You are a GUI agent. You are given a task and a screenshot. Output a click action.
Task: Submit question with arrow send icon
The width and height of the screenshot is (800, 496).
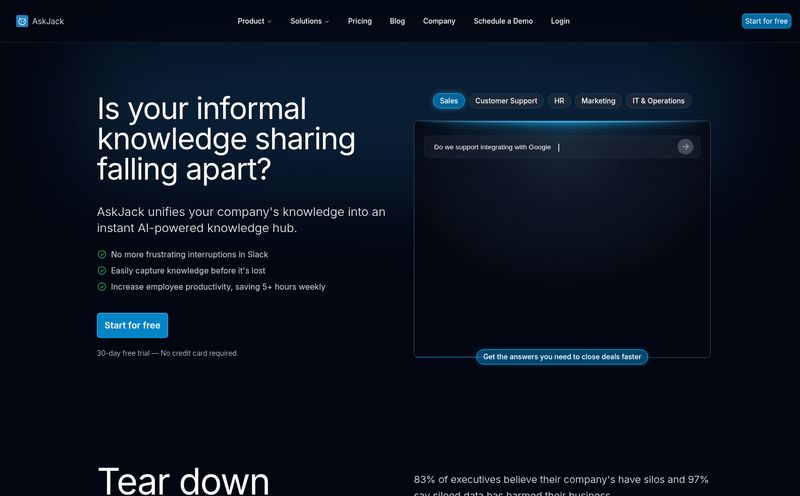[685, 147]
